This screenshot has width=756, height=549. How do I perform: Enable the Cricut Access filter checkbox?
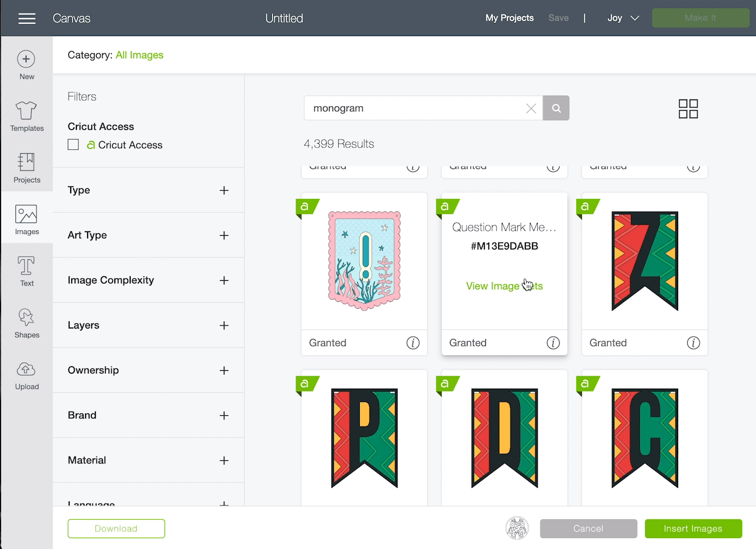click(73, 145)
